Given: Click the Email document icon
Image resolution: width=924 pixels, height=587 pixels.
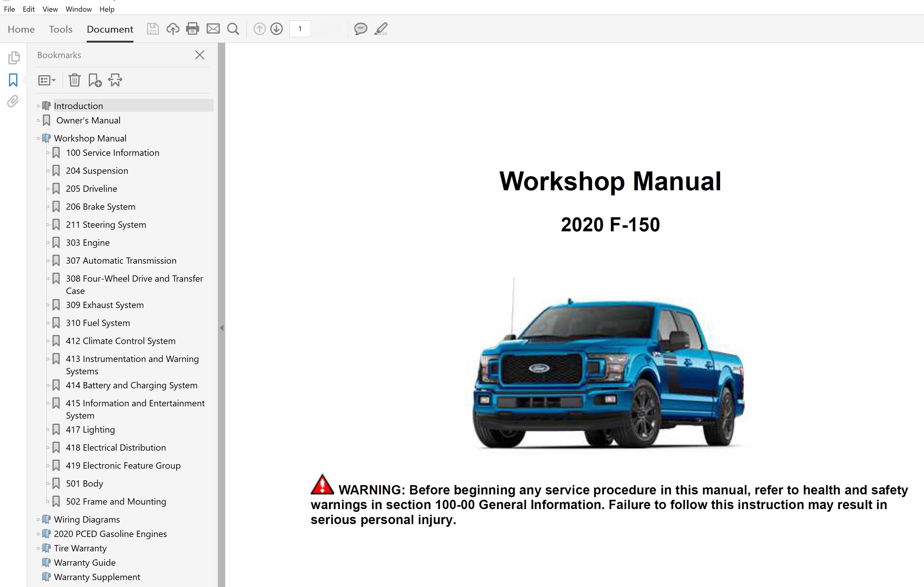Looking at the screenshot, I should (x=213, y=28).
